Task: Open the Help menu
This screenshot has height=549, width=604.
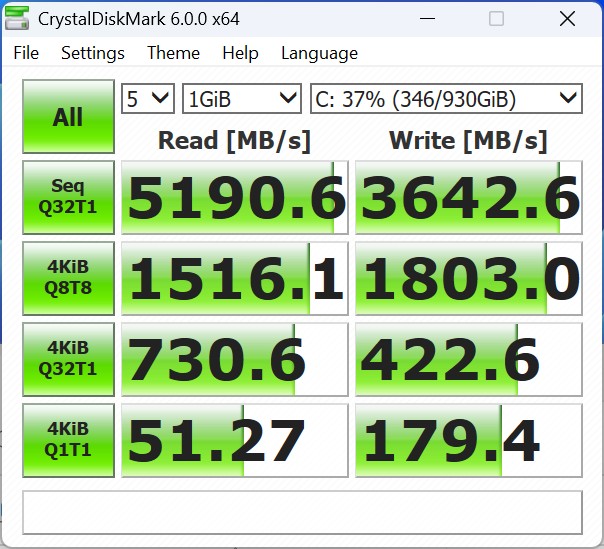Action: tap(240, 54)
